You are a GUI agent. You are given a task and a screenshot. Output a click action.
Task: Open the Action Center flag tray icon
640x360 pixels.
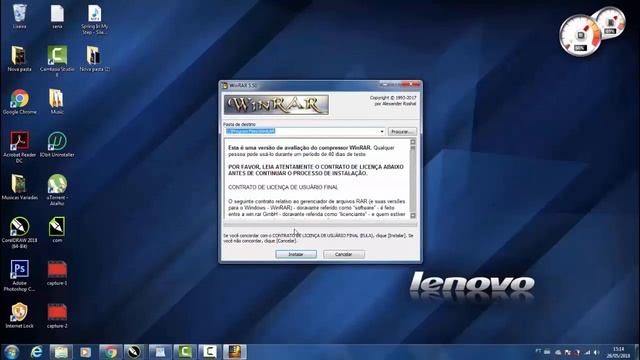click(x=568, y=352)
